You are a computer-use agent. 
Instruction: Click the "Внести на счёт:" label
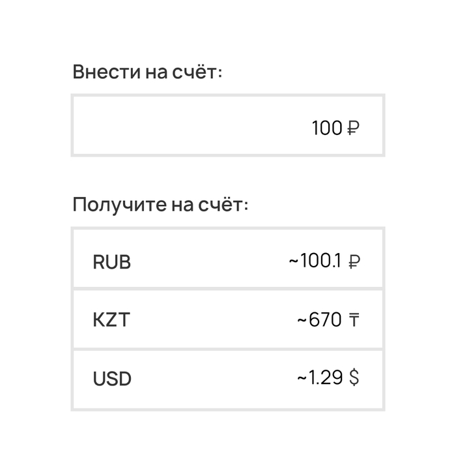(147, 72)
